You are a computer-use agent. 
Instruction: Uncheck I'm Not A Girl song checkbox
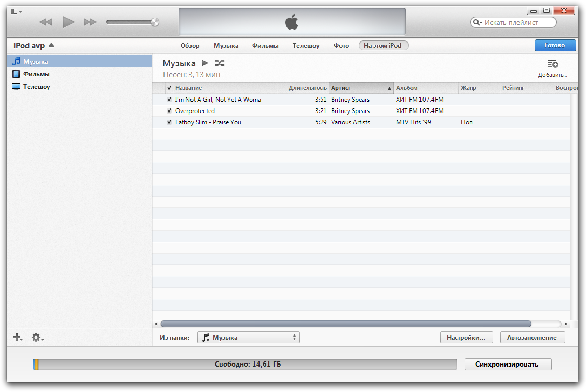point(169,100)
